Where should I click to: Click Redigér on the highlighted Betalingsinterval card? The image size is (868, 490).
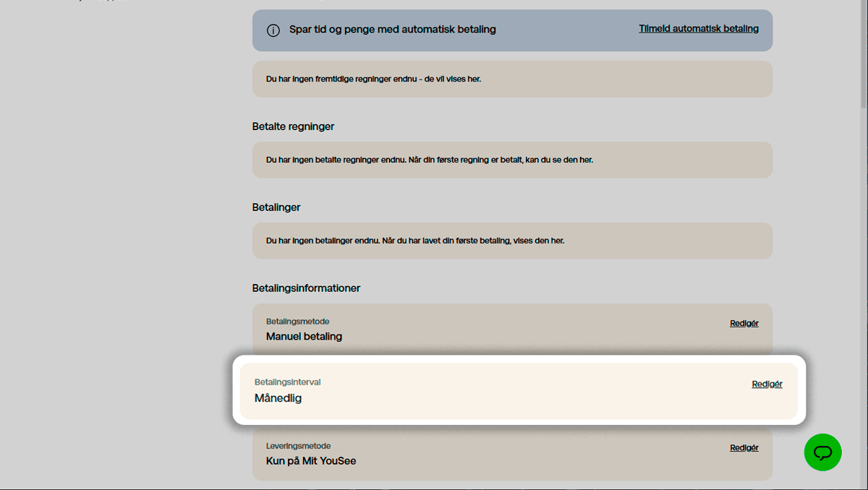click(767, 384)
